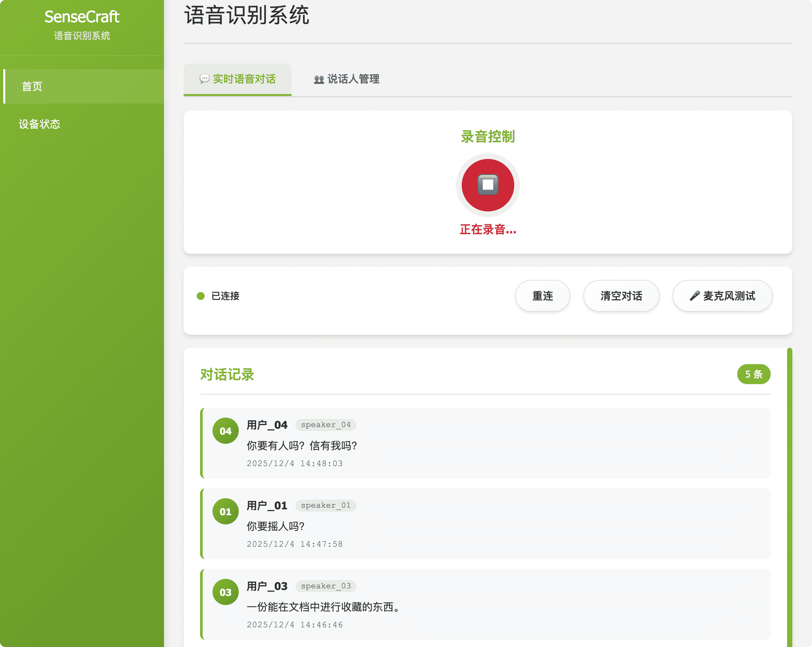Click the 01 speaker avatar circle
The width and height of the screenshot is (812, 647).
(x=225, y=511)
